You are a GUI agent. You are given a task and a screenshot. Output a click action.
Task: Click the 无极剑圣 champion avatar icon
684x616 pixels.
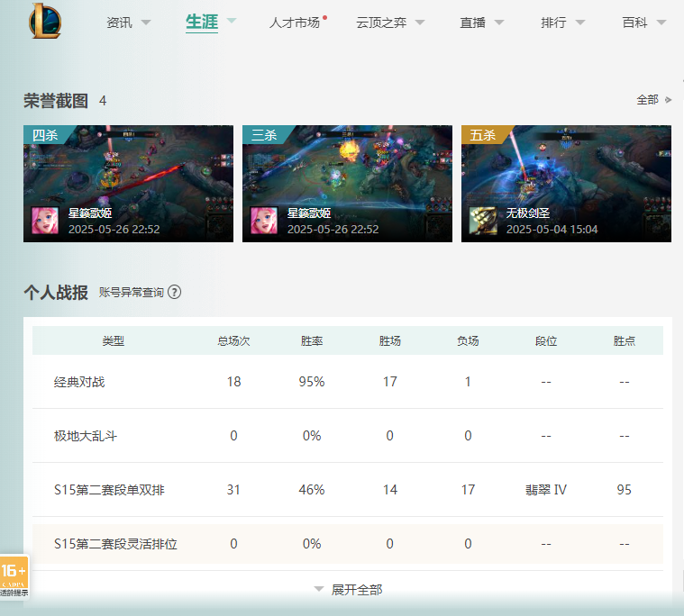click(x=483, y=221)
